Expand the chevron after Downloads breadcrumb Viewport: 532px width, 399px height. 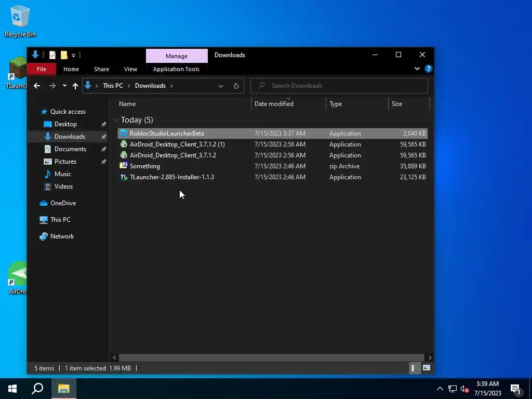click(171, 86)
